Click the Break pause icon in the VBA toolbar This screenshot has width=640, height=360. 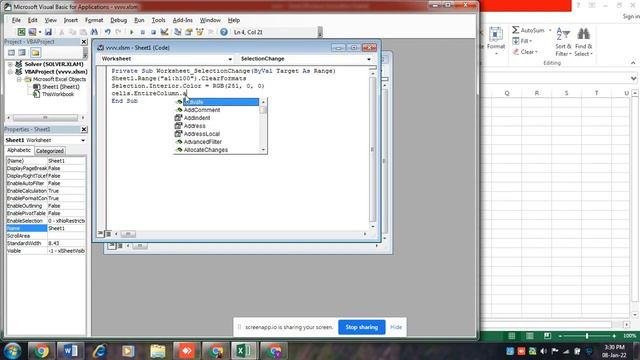pyautogui.click(x=142, y=32)
